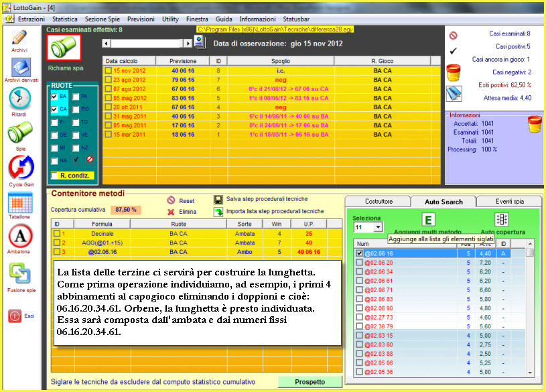The width and height of the screenshot is (546, 392).
Task: Click the bucket icon in Informazioni panel
Action: coord(535,124)
